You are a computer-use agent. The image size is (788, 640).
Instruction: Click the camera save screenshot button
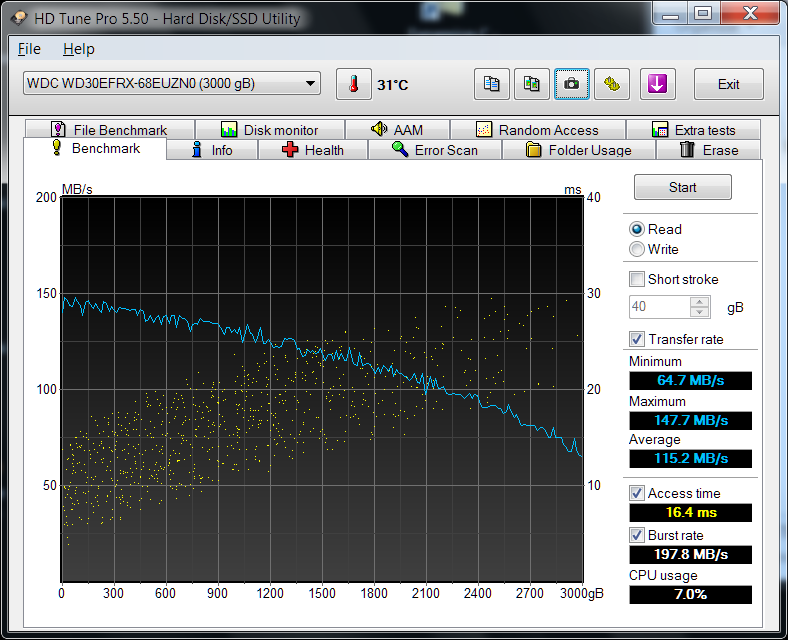(x=571, y=84)
